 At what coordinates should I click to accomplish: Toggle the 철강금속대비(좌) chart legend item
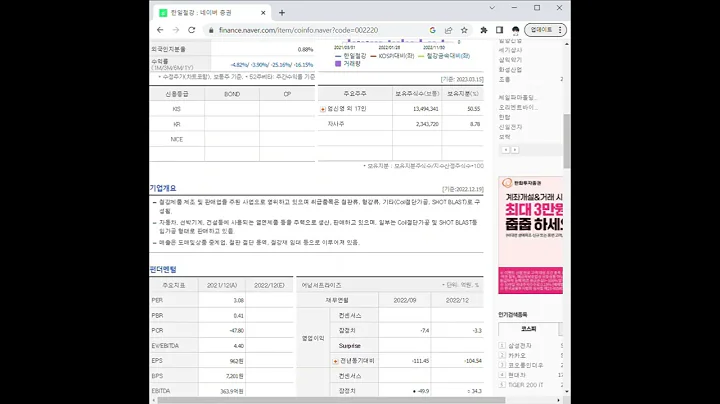pyautogui.click(x=444, y=56)
